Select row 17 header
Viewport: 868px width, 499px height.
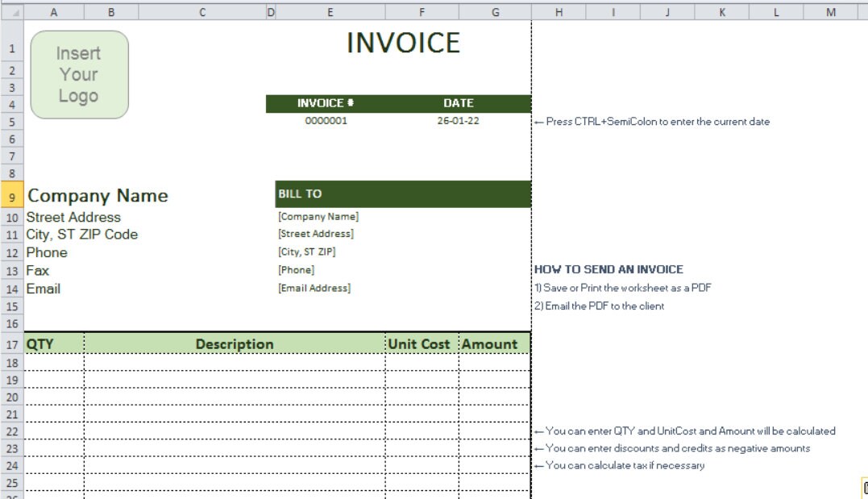(x=12, y=344)
